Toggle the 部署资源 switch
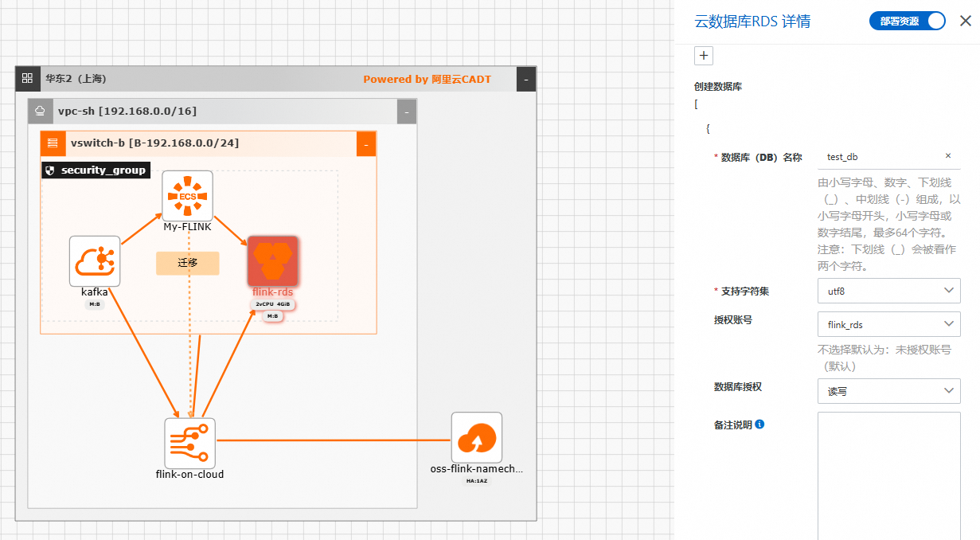980x540 pixels. (x=907, y=22)
